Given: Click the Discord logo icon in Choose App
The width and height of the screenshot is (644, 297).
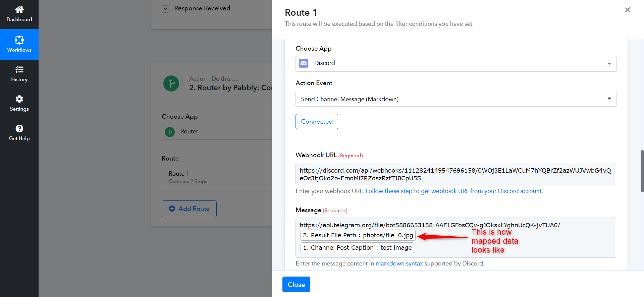Looking at the screenshot, I should click(x=304, y=63).
